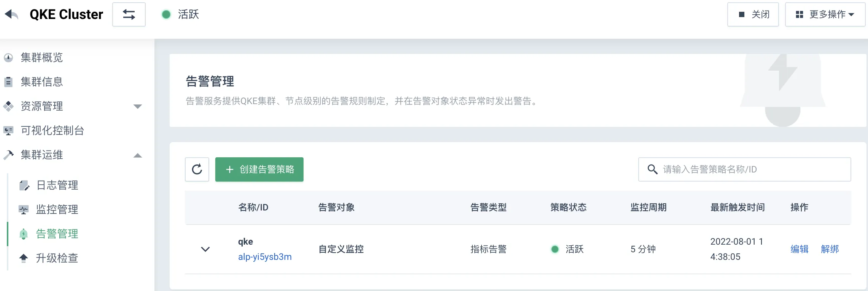
Task: Click the switch cluster icon button
Action: coord(129,14)
